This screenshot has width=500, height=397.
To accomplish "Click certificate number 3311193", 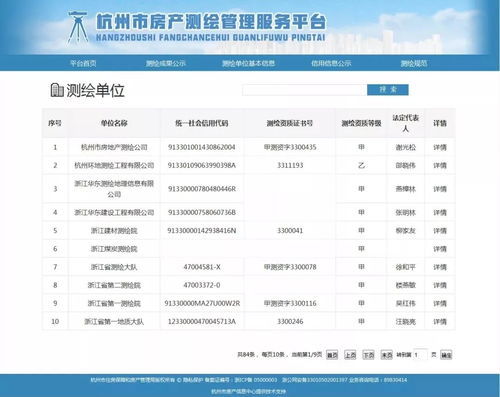I will coord(290,165).
